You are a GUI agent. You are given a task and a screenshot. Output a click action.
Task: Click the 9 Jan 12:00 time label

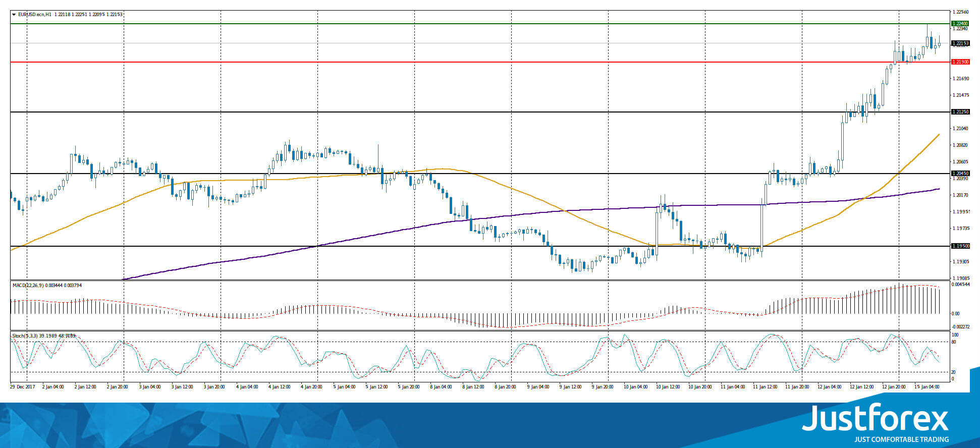[570, 387]
